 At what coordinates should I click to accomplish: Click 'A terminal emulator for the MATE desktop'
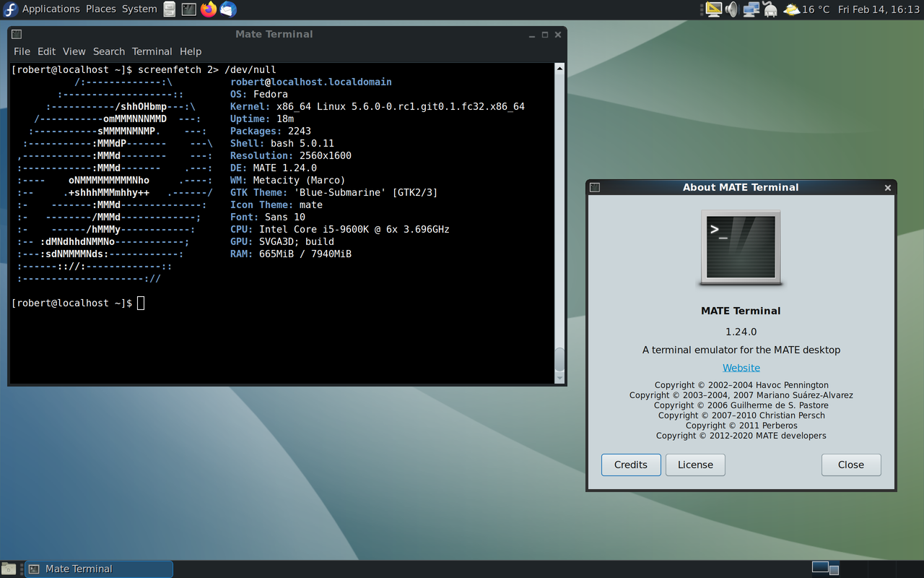pos(741,350)
